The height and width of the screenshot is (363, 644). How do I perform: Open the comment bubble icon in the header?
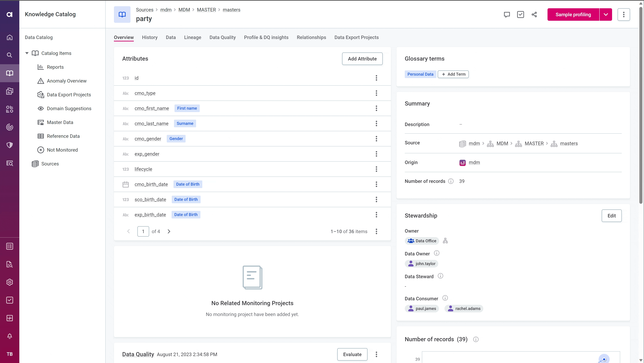point(507,15)
